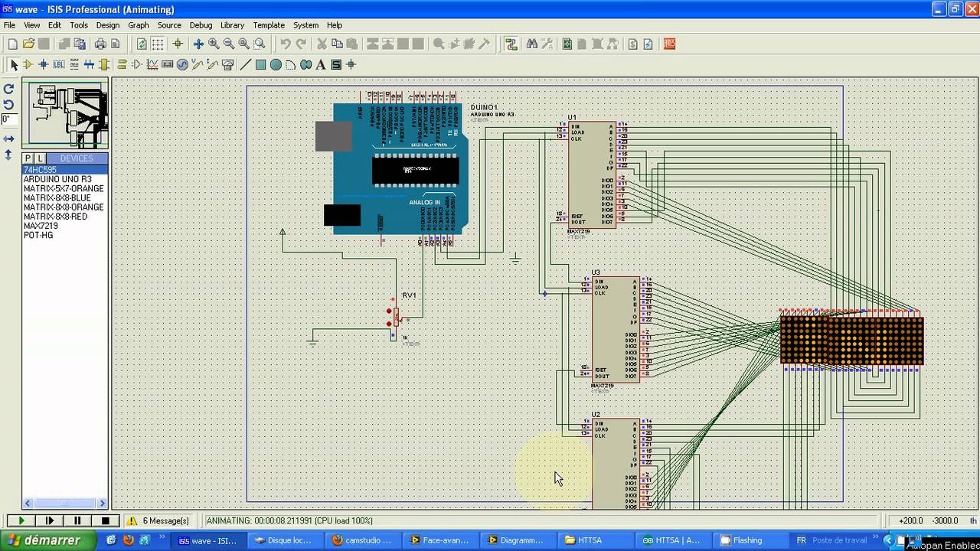Stop the simulation
The height and width of the screenshot is (551, 980).
pos(106,520)
